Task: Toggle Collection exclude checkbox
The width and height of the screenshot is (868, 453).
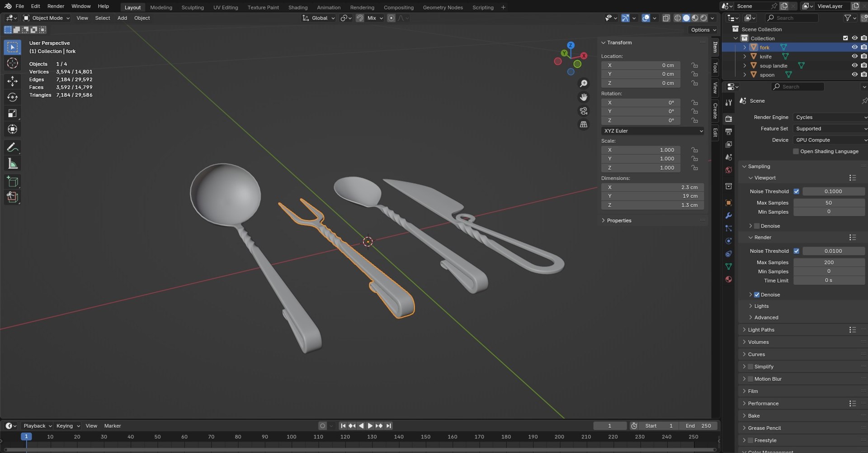Action: coord(845,38)
